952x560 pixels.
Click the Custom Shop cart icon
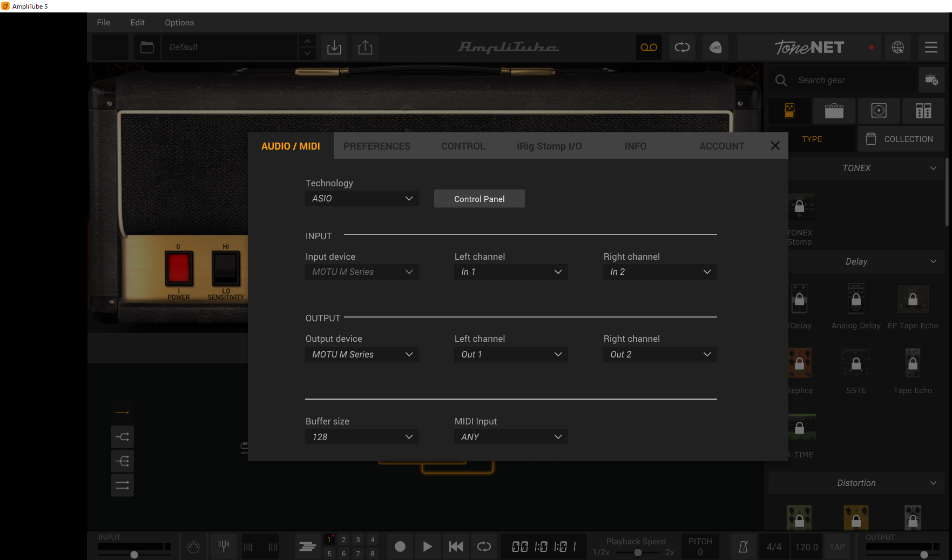pyautogui.click(x=931, y=80)
